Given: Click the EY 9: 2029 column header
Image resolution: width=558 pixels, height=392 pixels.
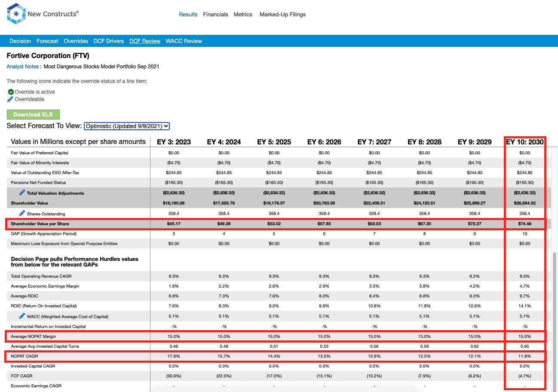Looking at the screenshot, I should click(x=475, y=142).
